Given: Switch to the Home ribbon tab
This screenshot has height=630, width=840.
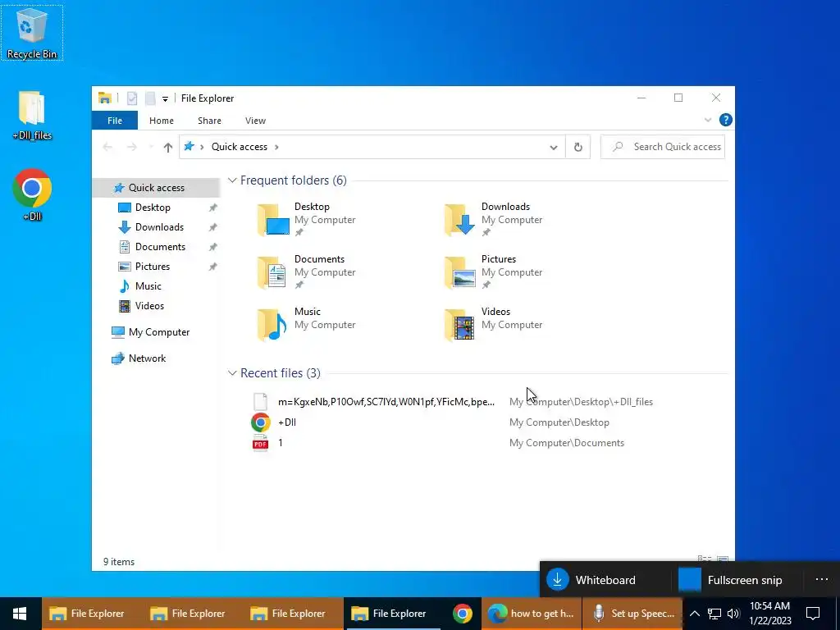Looking at the screenshot, I should pos(162,121).
